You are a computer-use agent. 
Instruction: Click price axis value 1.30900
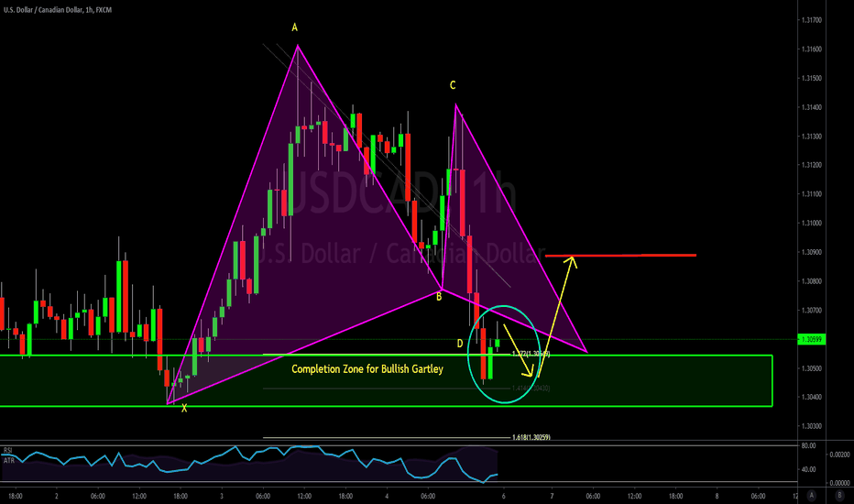811,252
